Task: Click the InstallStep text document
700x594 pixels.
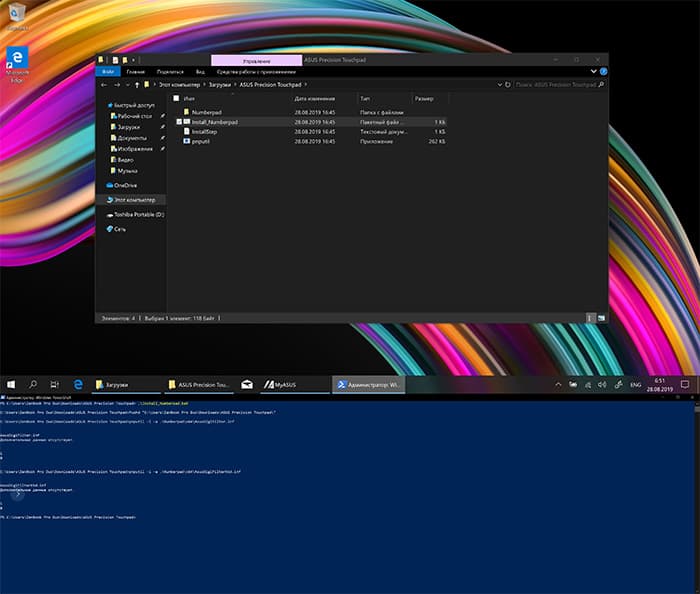Action: [205, 132]
